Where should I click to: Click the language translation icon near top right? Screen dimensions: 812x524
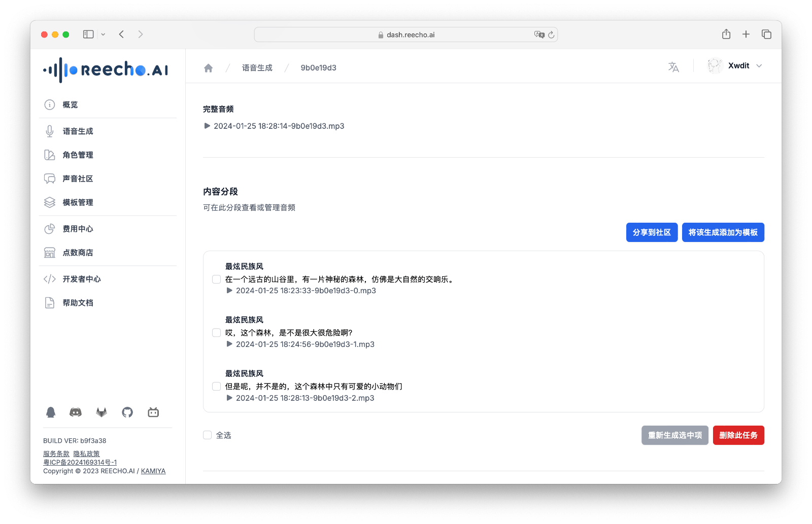pos(673,66)
